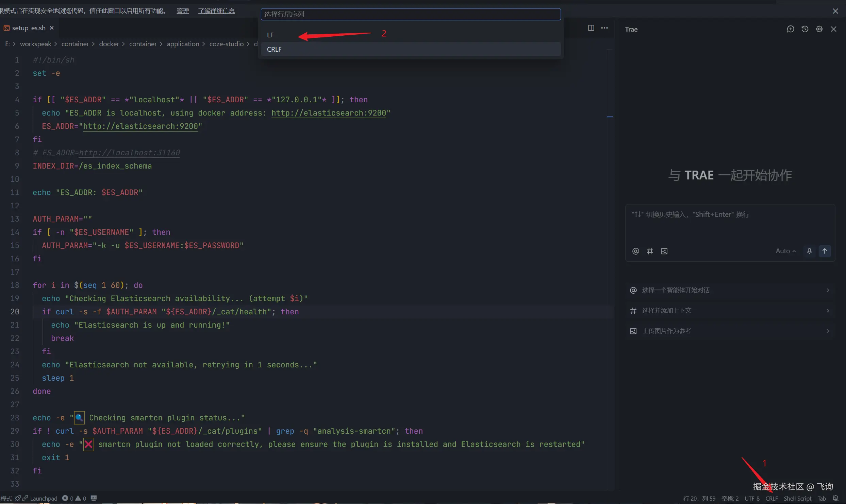Click the send arrow button

825,251
